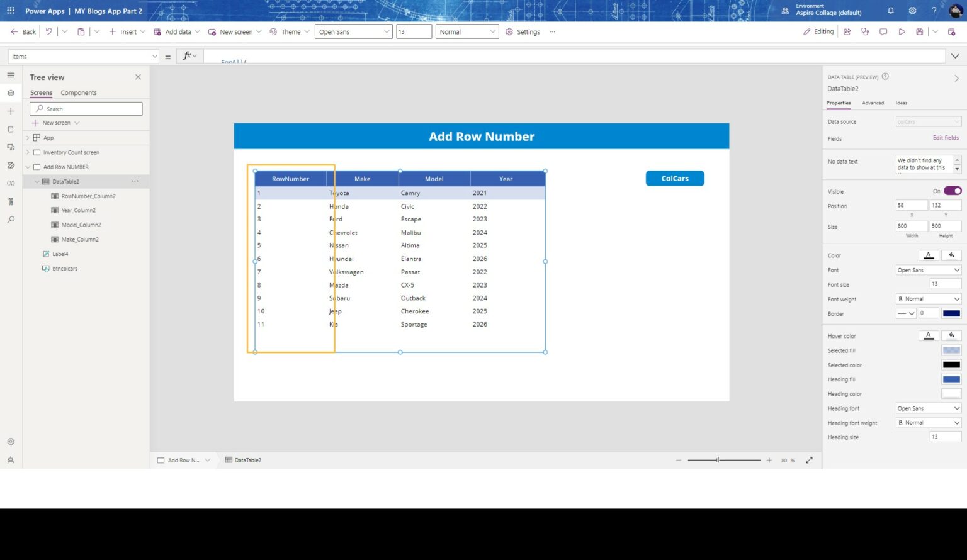Open the Open Sans font dropdown in toolbar
The width and height of the screenshot is (967, 560).
pos(353,31)
